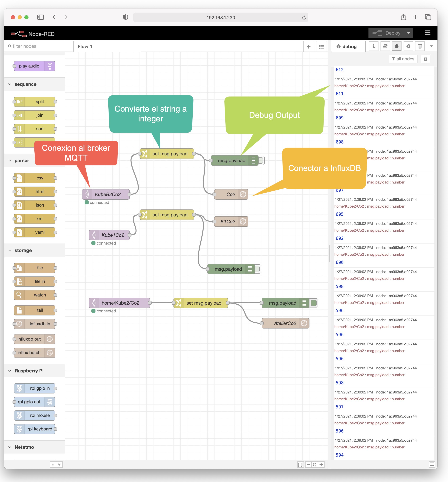Image resolution: width=448 pixels, height=482 pixels.
Task: Zoom in the flow canvas
Action: click(321, 465)
